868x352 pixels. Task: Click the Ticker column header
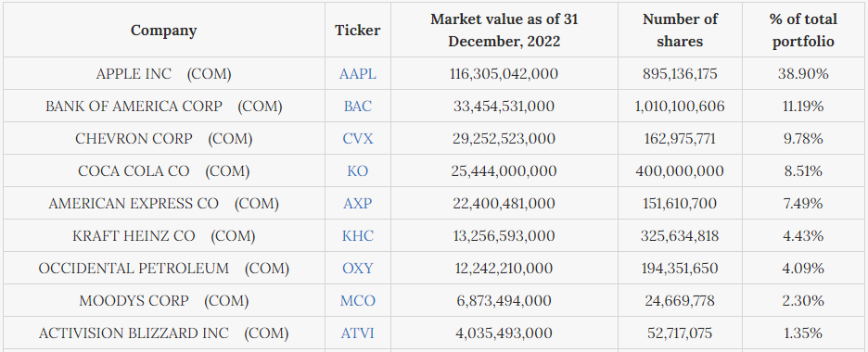click(x=358, y=30)
